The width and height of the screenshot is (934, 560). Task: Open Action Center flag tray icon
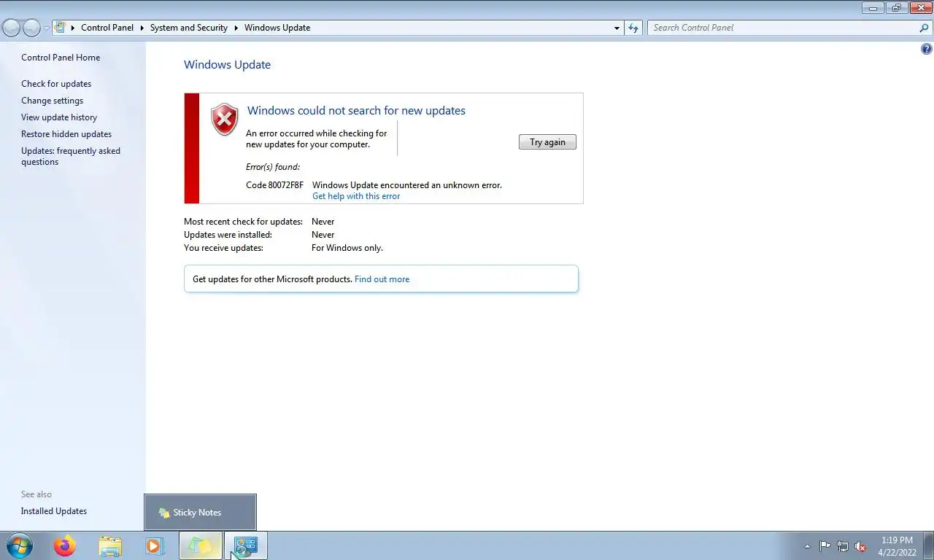825,546
